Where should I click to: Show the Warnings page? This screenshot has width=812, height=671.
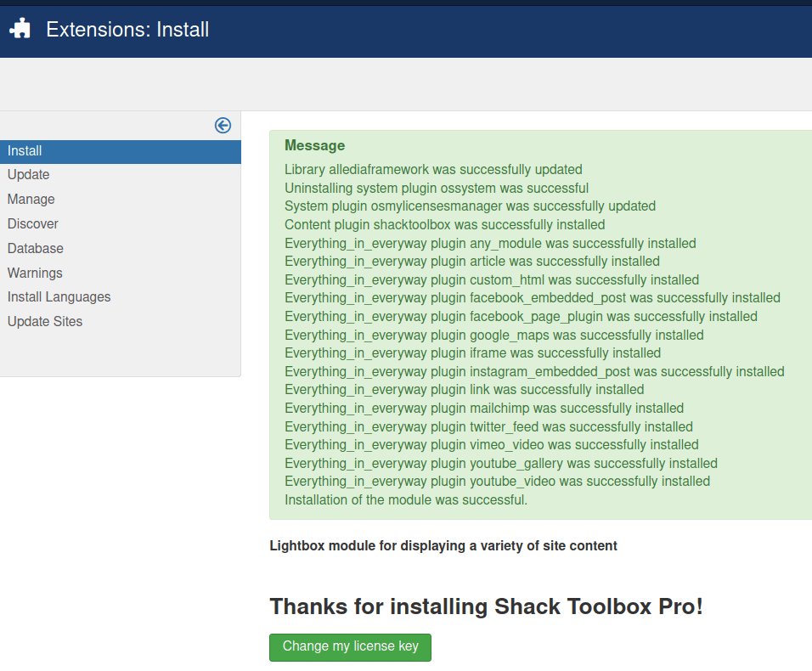pyautogui.click(x=35, y=273)
